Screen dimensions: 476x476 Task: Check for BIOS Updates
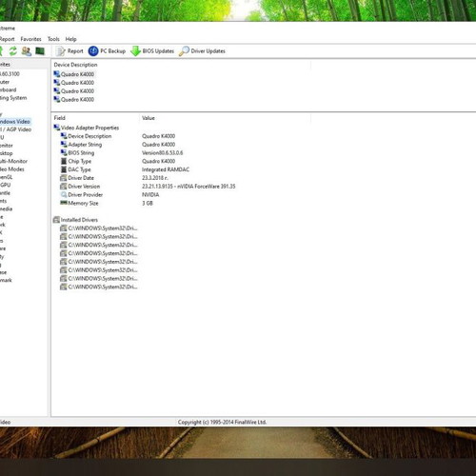(x=152, y=51)
